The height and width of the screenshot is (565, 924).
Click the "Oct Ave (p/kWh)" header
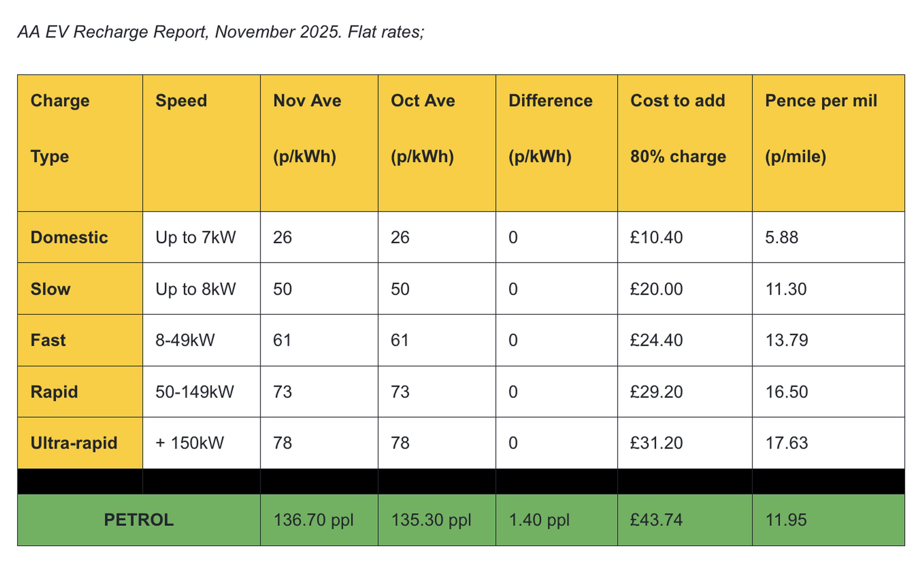point(436,142)
